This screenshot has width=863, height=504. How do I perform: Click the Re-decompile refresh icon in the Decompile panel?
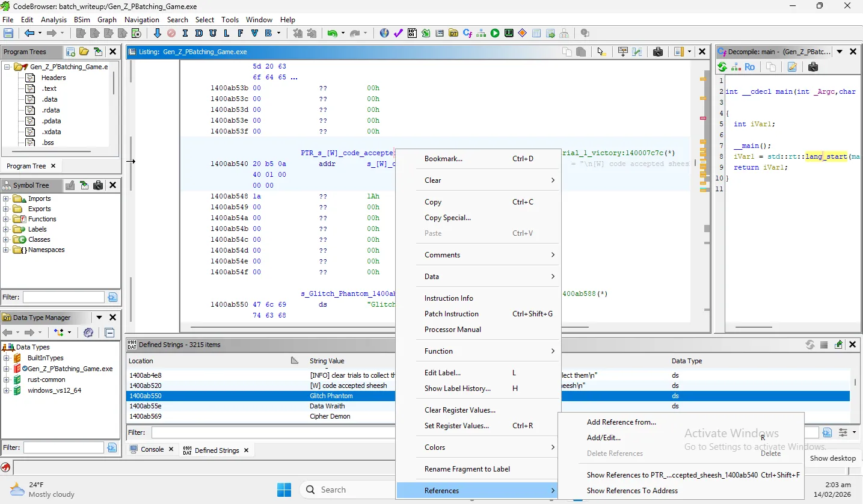723,67
